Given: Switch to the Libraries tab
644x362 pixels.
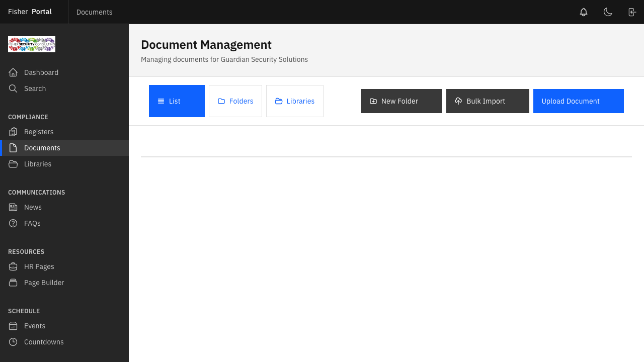Looking at the screenshot, I should coord(295,101).
